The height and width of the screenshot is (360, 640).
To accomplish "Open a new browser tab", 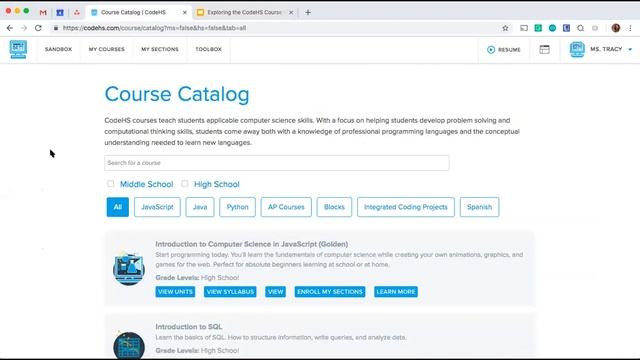I will 308,13.
